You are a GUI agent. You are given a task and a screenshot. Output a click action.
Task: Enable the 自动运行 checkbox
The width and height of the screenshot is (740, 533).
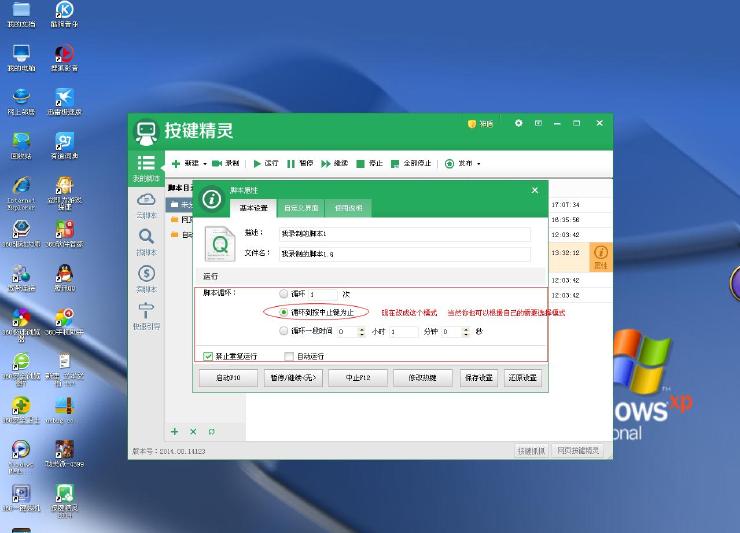click(289, 356)
